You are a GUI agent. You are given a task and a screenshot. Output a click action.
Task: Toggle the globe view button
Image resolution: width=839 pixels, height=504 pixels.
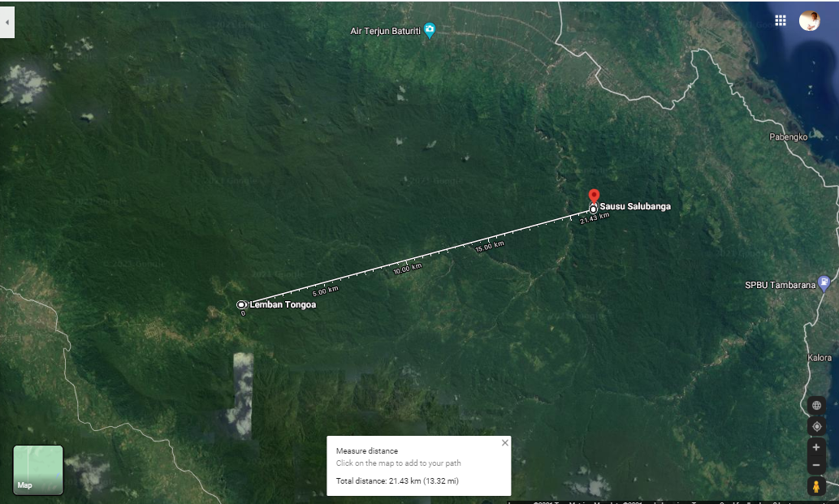pyautogui.click(x=816, y=405)
